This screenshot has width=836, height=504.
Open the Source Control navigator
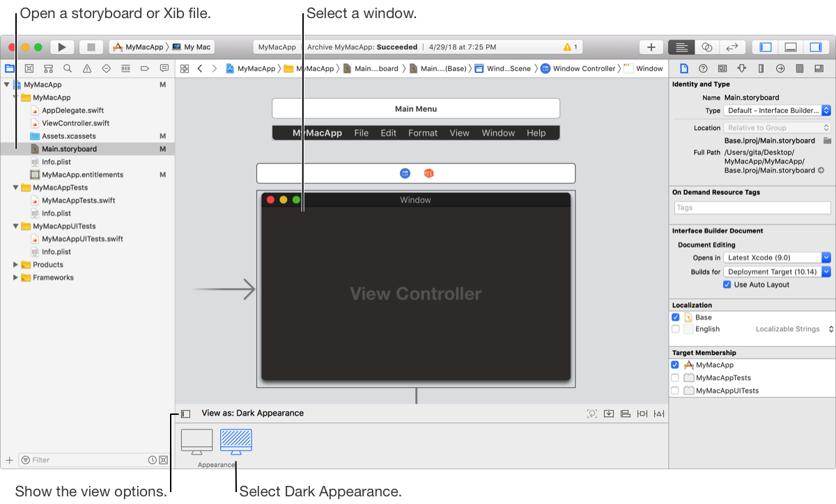pyautogui.click(x=29, y=68)
